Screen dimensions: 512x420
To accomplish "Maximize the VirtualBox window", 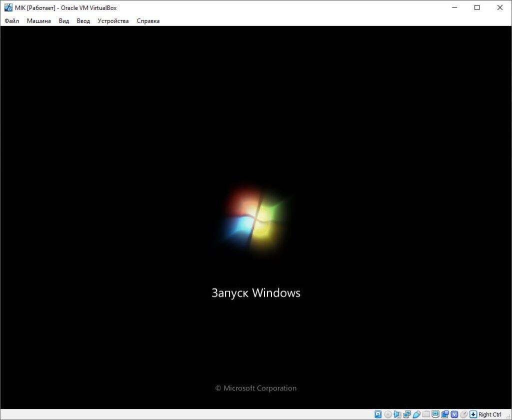I will [x=477, y=7].
